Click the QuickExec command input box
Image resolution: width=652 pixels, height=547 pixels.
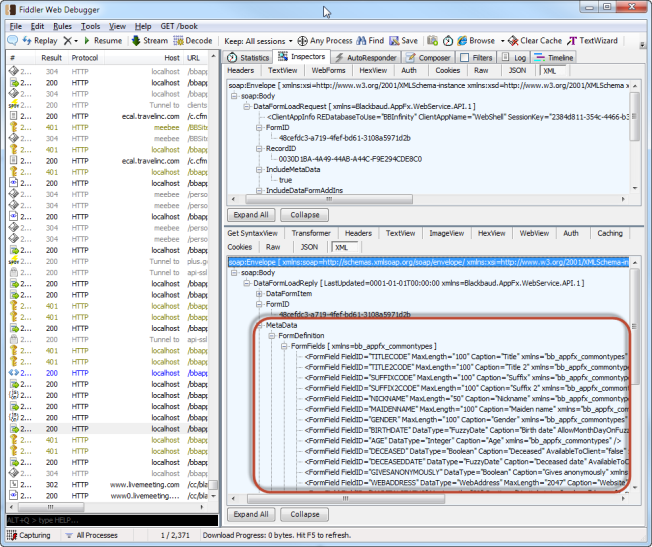[x=109, y=520]
